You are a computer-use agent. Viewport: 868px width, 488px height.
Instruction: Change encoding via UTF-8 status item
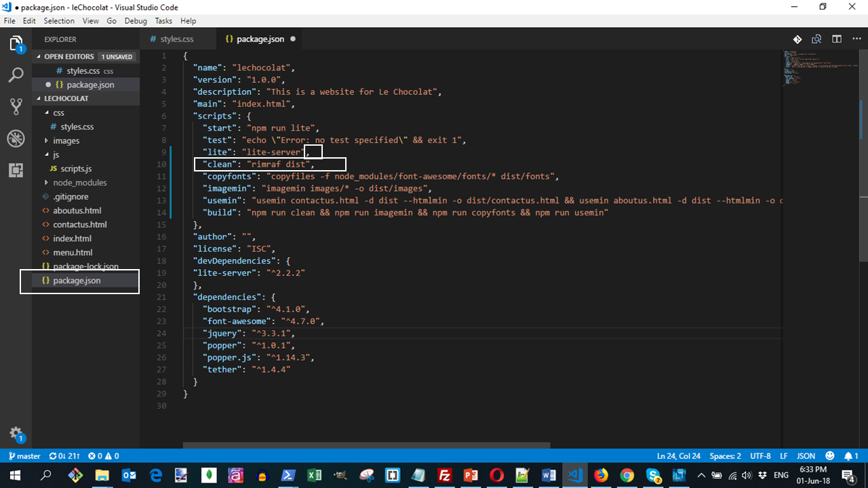click(761, 456)
